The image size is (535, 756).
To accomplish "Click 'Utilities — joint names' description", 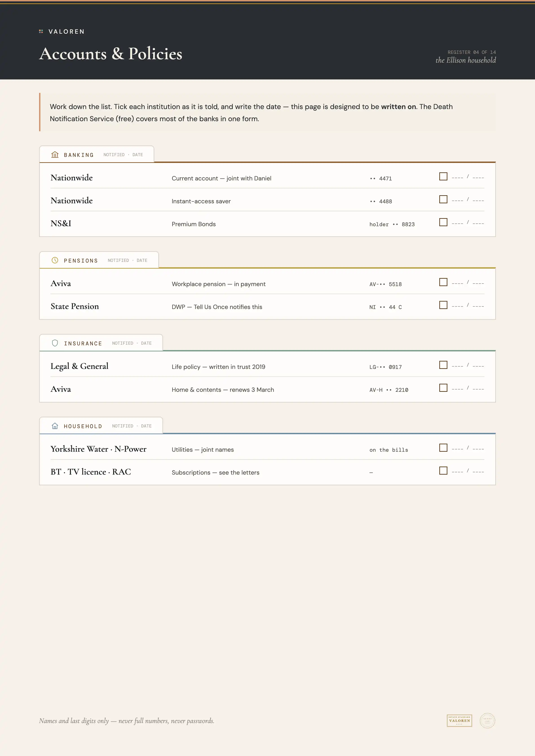I will coord(203,449).
